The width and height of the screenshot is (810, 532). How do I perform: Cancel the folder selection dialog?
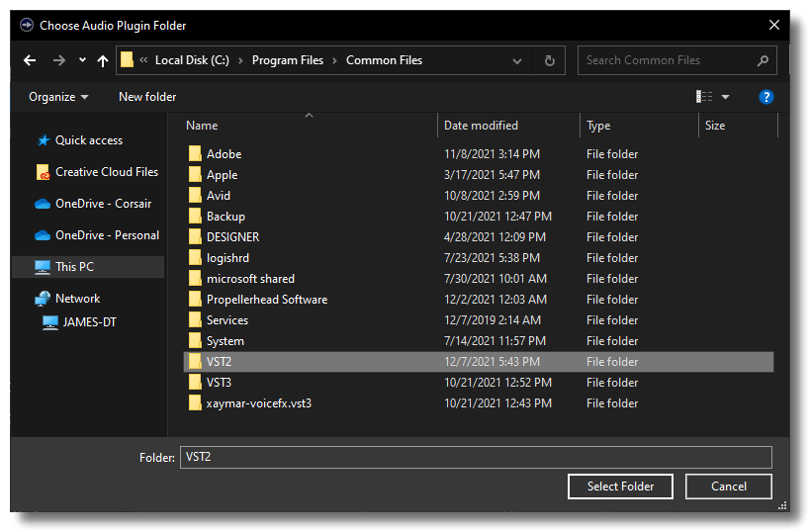coord(729,487)
